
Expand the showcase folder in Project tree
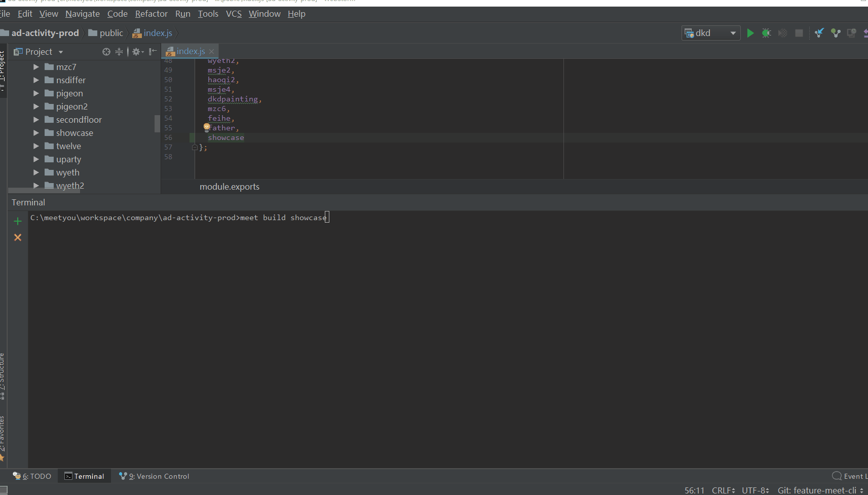point(35,132)
